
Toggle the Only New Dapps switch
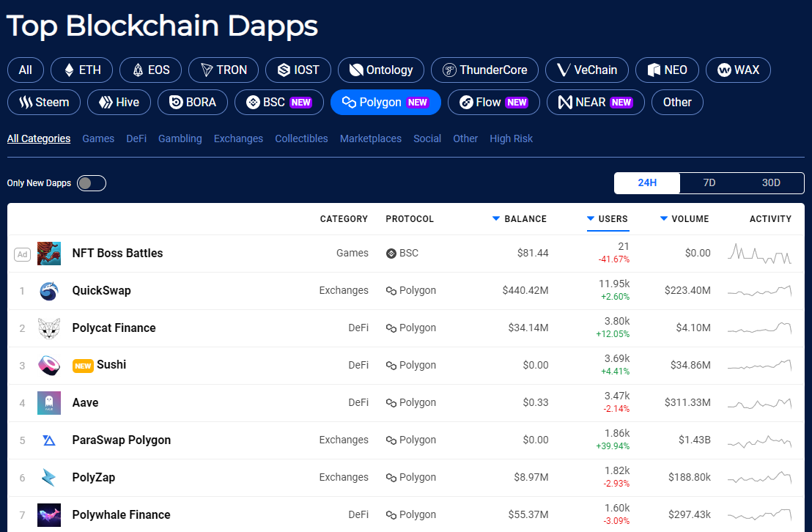(92, 183)
